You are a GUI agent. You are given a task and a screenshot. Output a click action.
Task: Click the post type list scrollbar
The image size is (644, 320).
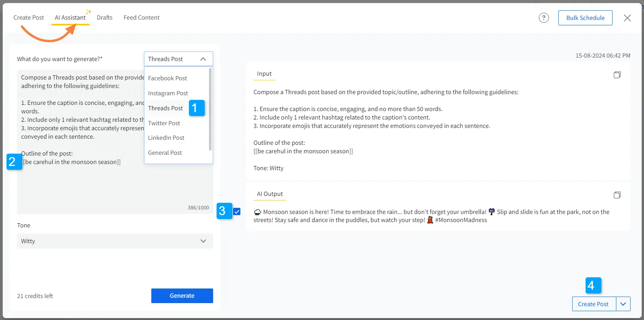[x=210, y=109]
